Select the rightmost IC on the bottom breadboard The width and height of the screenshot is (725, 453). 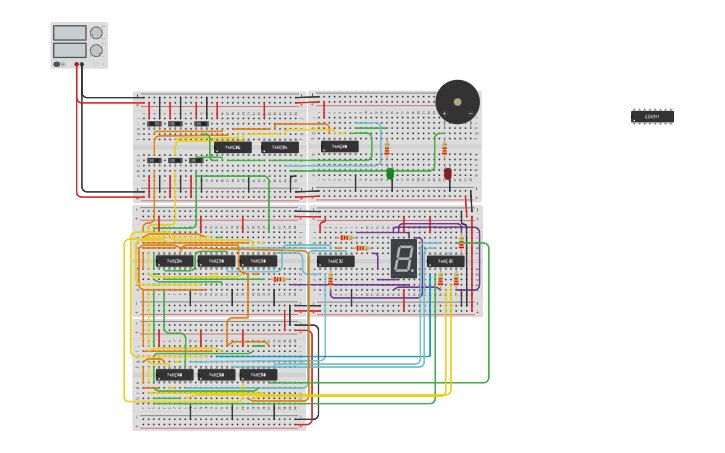coord(258,375)
